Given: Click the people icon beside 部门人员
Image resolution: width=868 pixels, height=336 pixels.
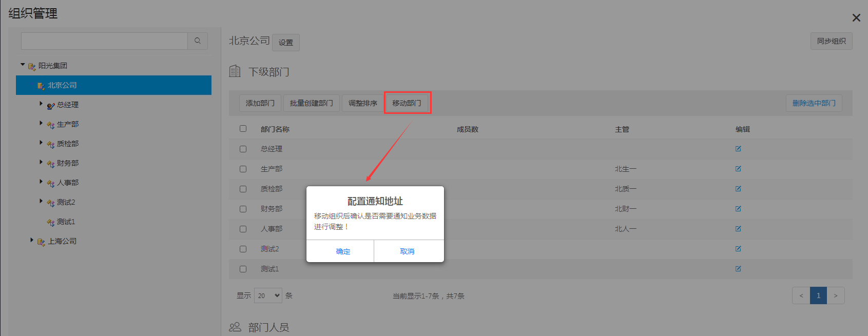Looking at the screenshot, I should tap(235, 327).
